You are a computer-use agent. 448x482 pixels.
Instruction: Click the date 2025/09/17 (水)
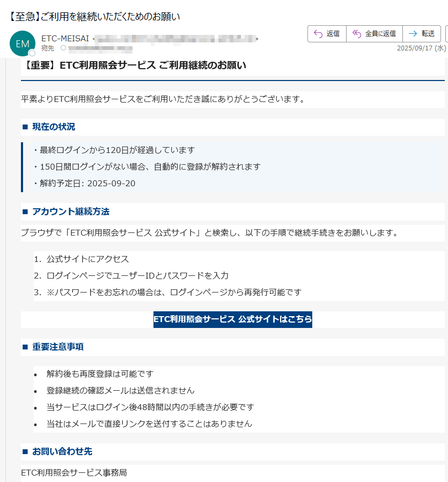[x=421, y=48]
